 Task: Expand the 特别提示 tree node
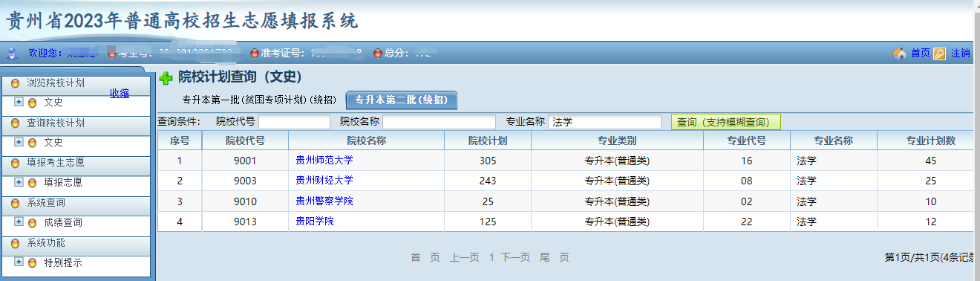(x=19, y=262)
